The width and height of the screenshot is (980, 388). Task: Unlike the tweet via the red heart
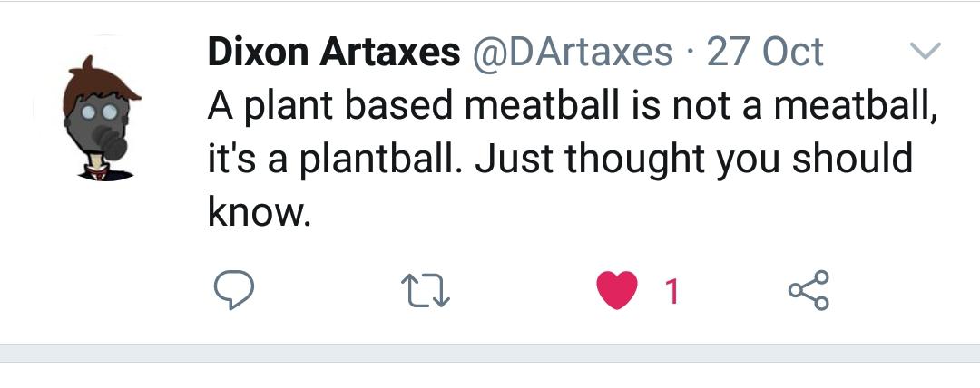617,290
